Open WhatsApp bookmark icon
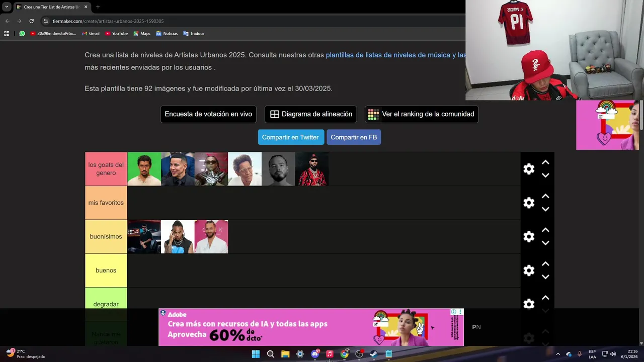This screenshot has height=362, width=644. 22,34
